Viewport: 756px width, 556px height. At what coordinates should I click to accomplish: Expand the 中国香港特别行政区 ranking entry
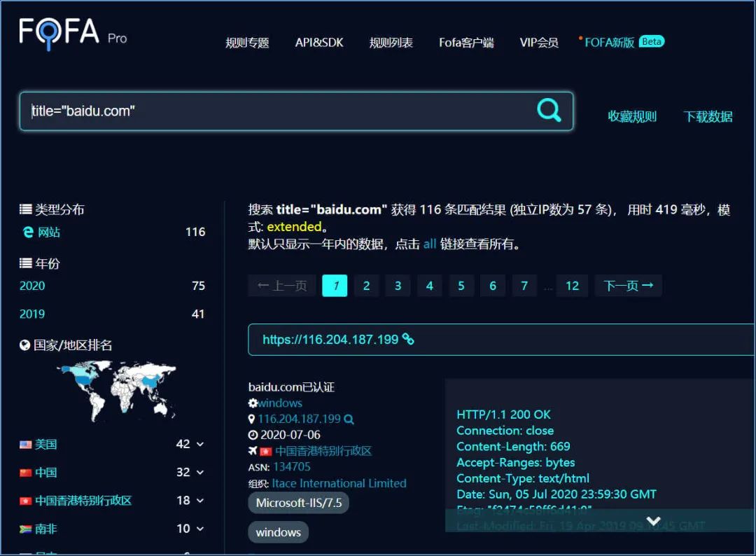click(x=200, y=501)
